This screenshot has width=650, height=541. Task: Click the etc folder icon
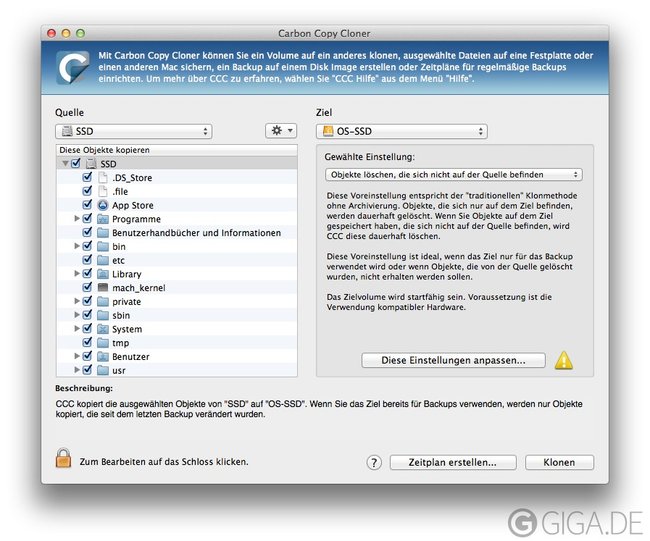point(103,260)
